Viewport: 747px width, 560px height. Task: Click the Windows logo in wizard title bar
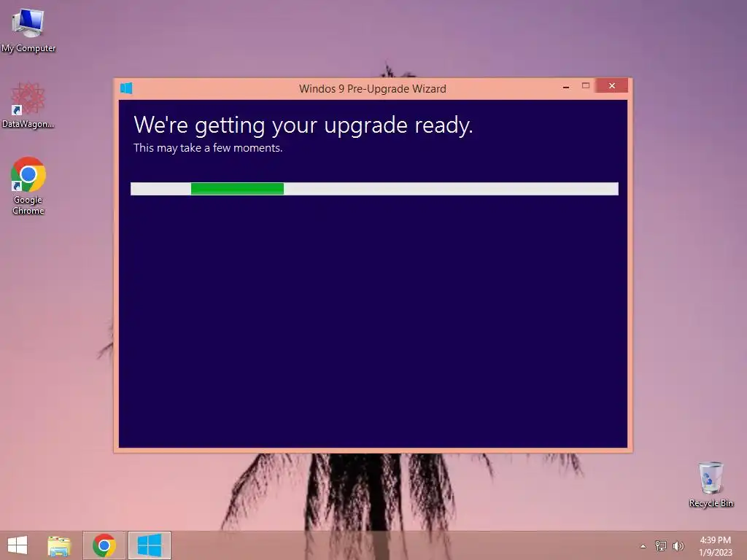click(126, 88)
